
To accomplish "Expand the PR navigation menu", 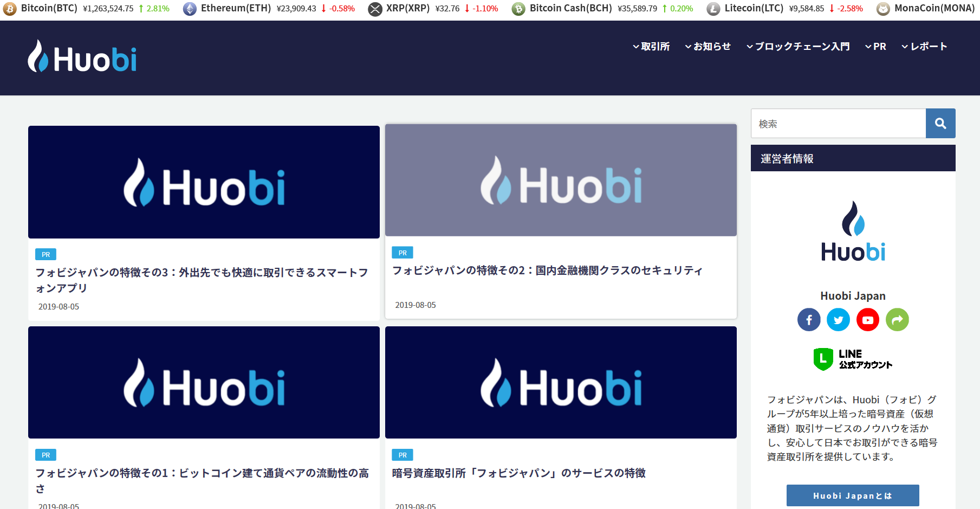I will 875,47.
